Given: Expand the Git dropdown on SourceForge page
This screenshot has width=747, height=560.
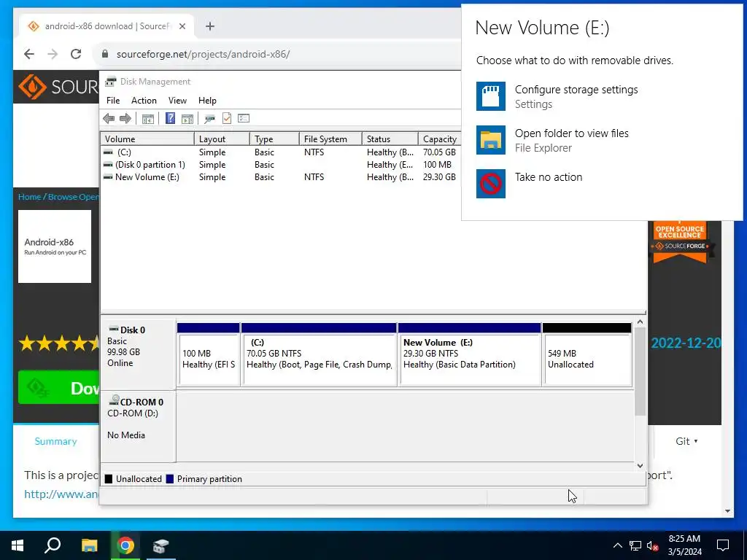Looking at the screenshot, I should 686,441.
